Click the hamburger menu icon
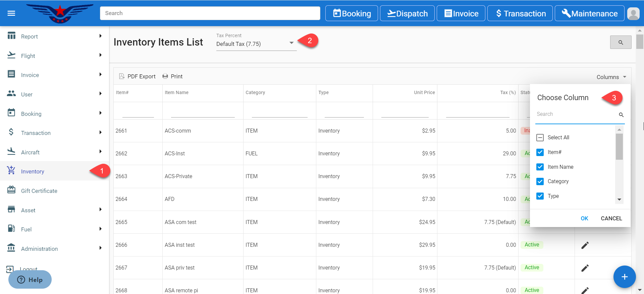 [11, 13]
